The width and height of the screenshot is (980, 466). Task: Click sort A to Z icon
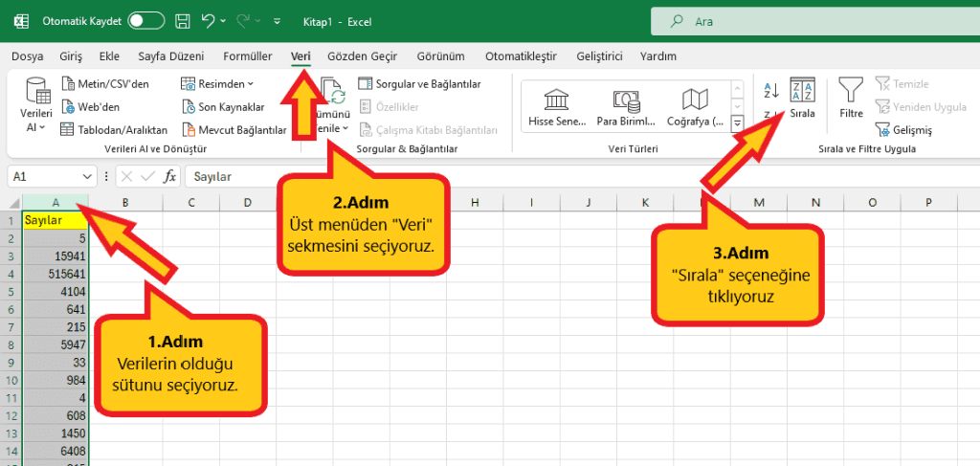(771, 91)
